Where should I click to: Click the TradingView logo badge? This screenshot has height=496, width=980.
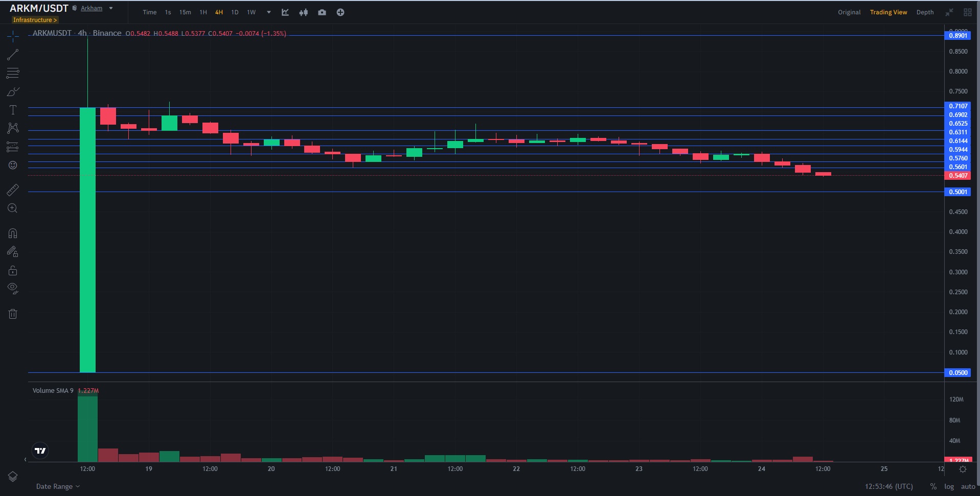40,451
